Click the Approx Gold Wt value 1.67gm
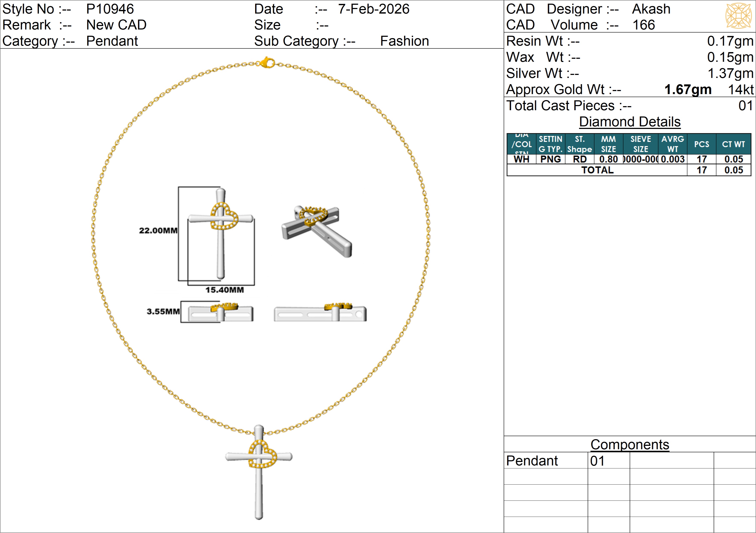This screenshot has height=533, width=756. tap(688, 90)
